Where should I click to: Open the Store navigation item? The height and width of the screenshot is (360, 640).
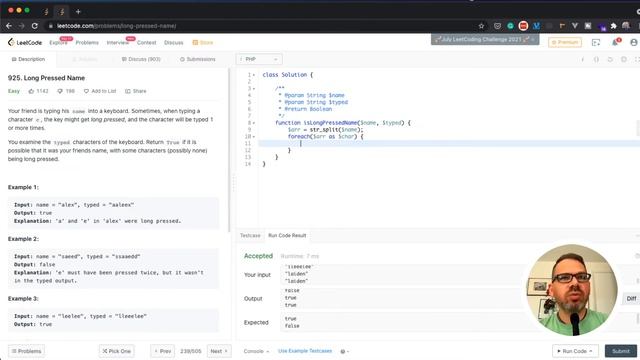pos(203,42)
